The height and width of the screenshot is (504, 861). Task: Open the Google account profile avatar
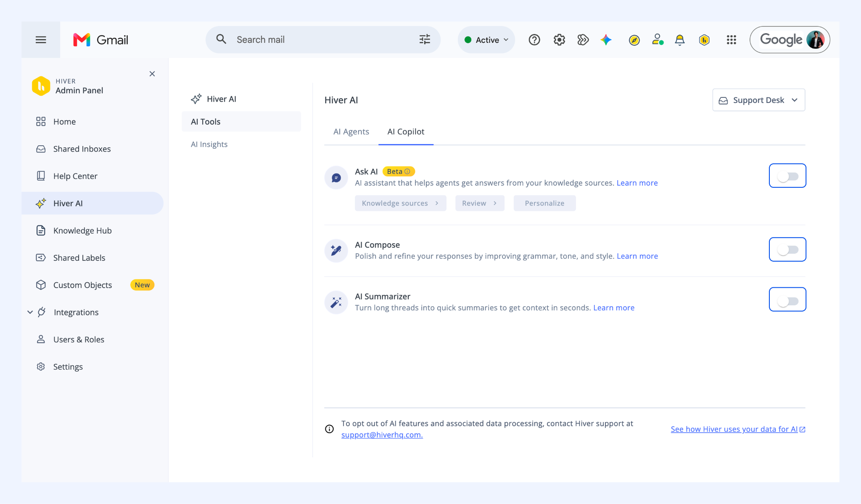coord(816,40)
